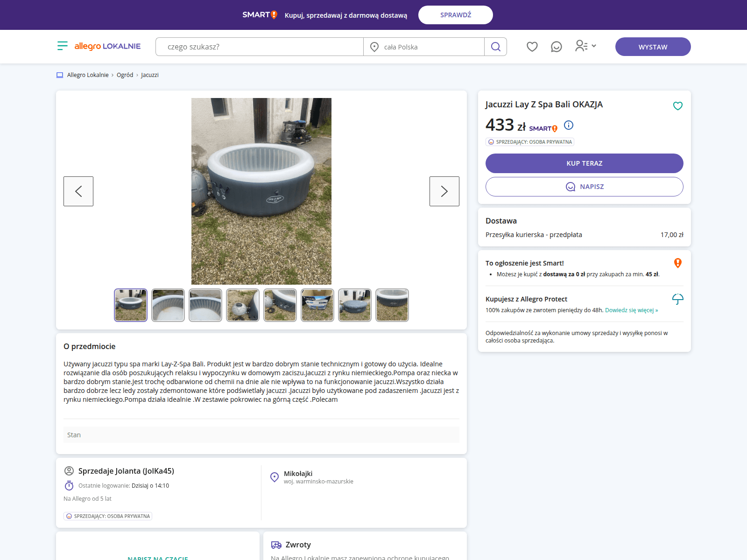Open the user account menu icon
Image resolution: width=747 pixels, height=560 pixels.
(585, 46)
